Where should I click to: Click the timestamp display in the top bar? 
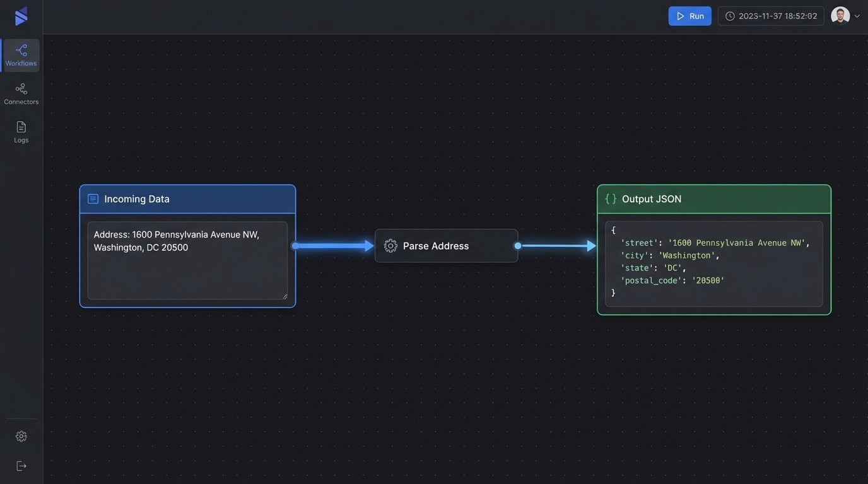[777, 14]
